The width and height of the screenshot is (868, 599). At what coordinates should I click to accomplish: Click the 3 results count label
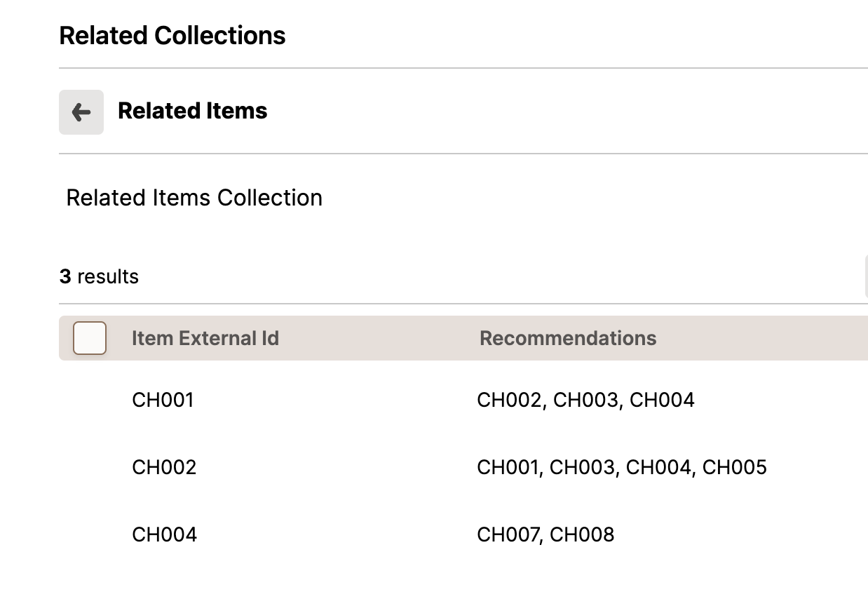(x=99, y=276)
